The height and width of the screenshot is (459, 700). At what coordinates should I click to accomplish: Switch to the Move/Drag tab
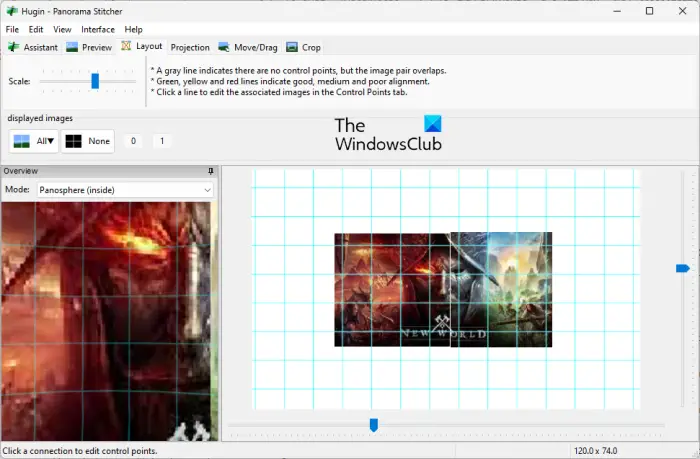248,47
